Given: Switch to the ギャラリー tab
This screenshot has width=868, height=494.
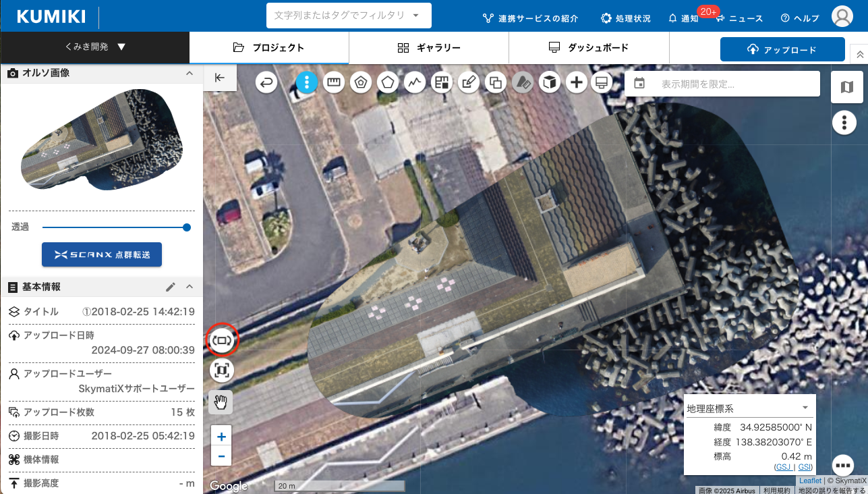Looking at the screenshot, I should point(429,48).
